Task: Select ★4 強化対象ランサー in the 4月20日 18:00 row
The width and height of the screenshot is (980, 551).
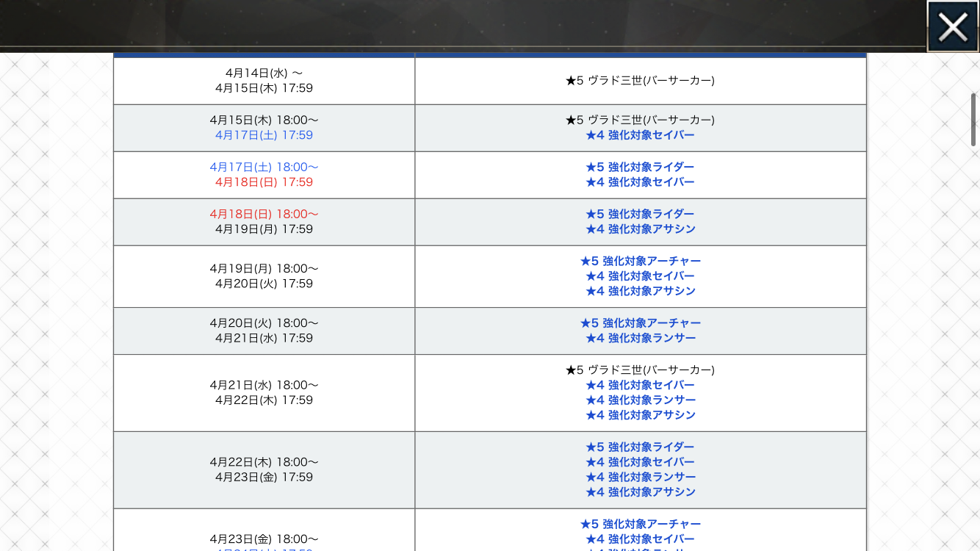Action: [640, 338]
